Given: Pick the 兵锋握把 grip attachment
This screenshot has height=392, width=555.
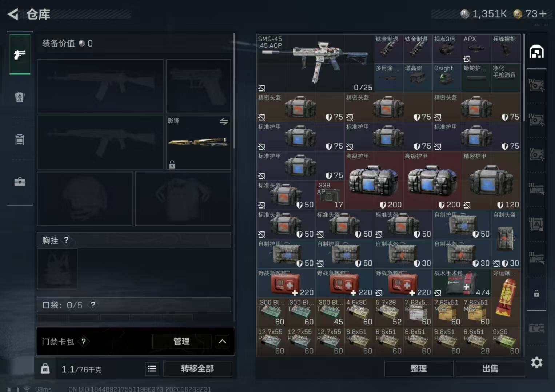Looking at the screenshot, I should [x=506, y=49].
